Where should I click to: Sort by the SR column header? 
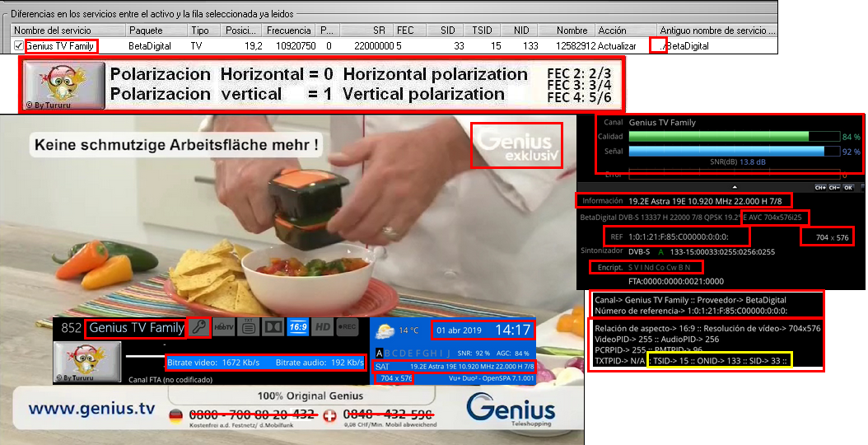366,30
